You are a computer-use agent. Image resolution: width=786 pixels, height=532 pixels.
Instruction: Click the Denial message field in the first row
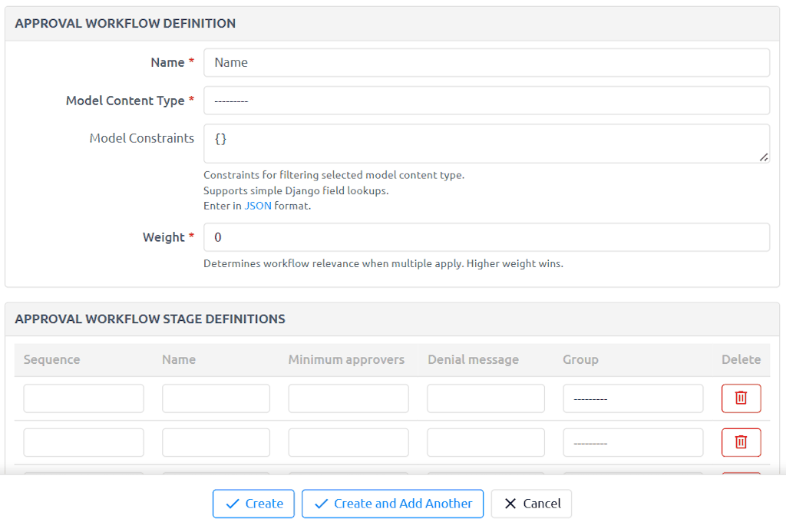coord(485,398)
